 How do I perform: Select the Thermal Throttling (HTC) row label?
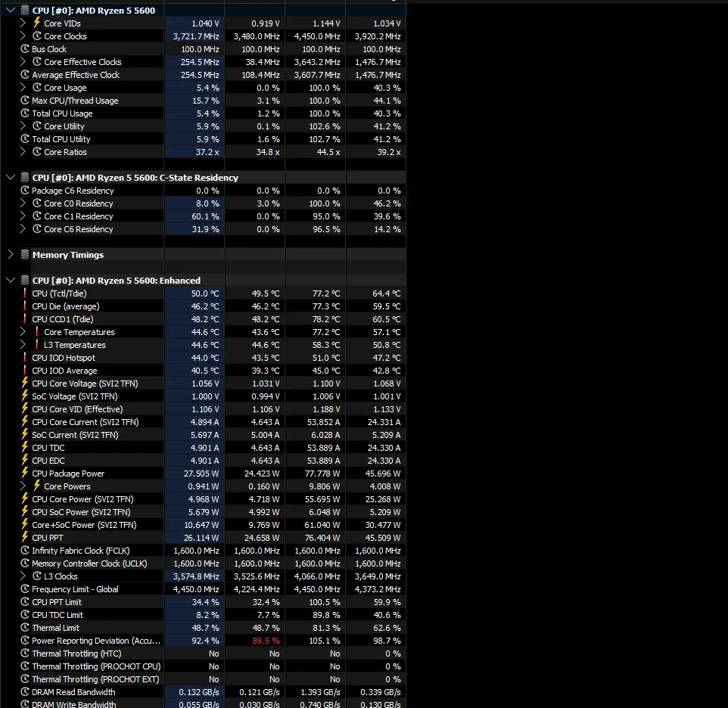coord(76,654)
